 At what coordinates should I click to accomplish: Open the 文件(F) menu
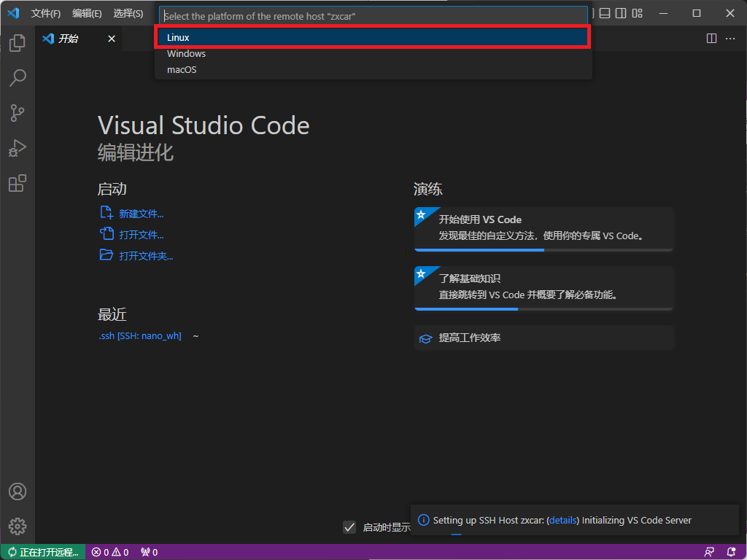[46, 13]
